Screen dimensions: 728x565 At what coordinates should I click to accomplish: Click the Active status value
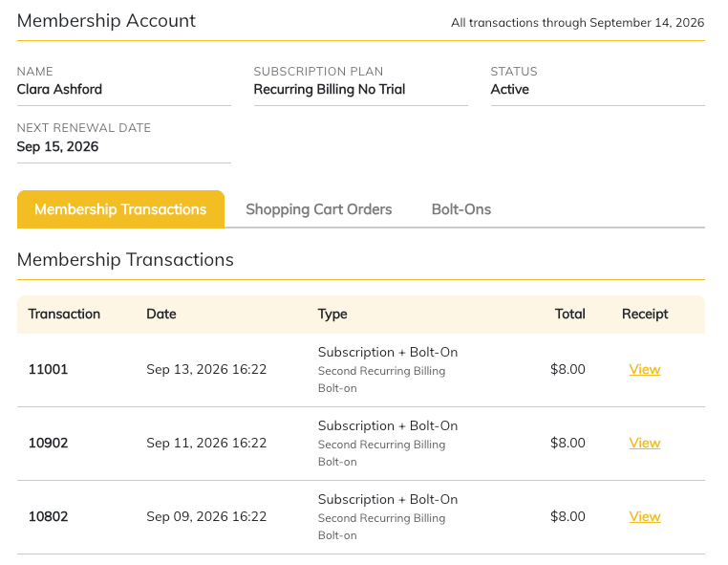[x=510, y=89]
